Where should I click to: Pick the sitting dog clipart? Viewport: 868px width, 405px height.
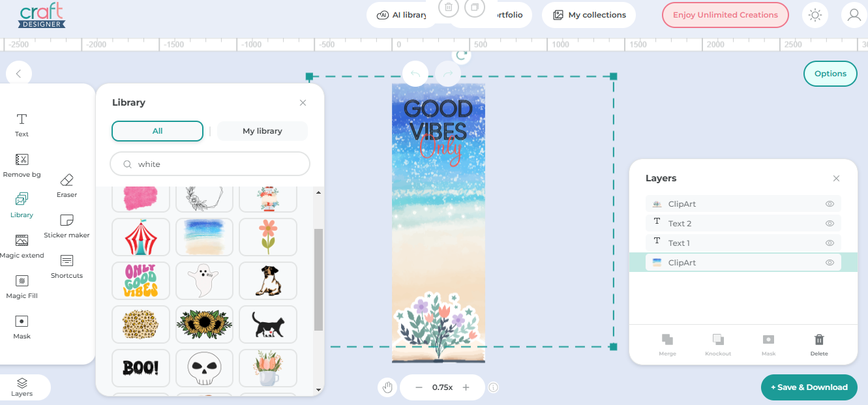coord(268,280)
